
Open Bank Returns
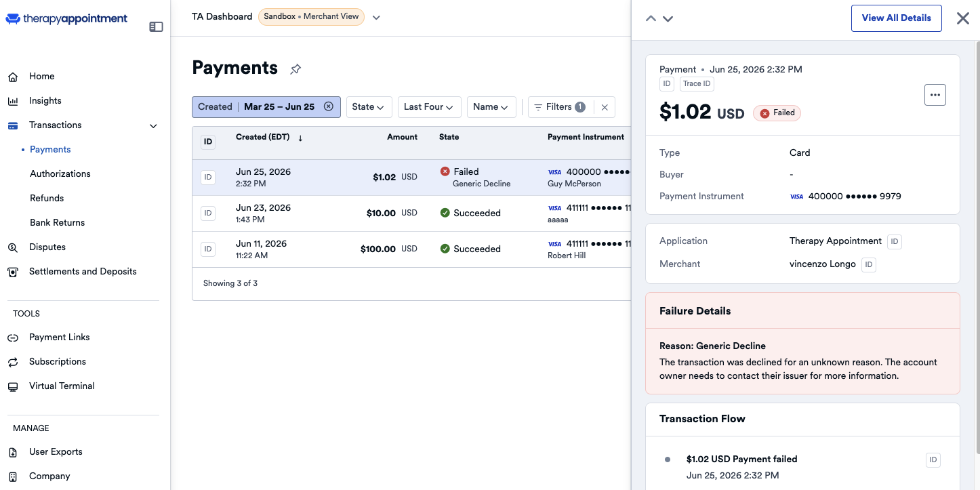pyautogui.click(x=58, y=223)
